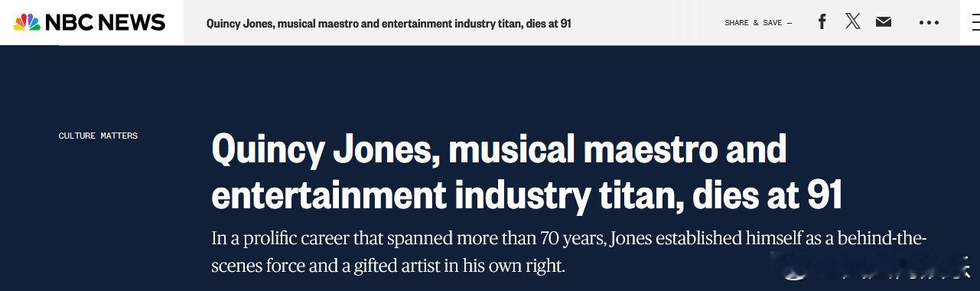
Task: Share the article on X
Action: tap(852, 21)
